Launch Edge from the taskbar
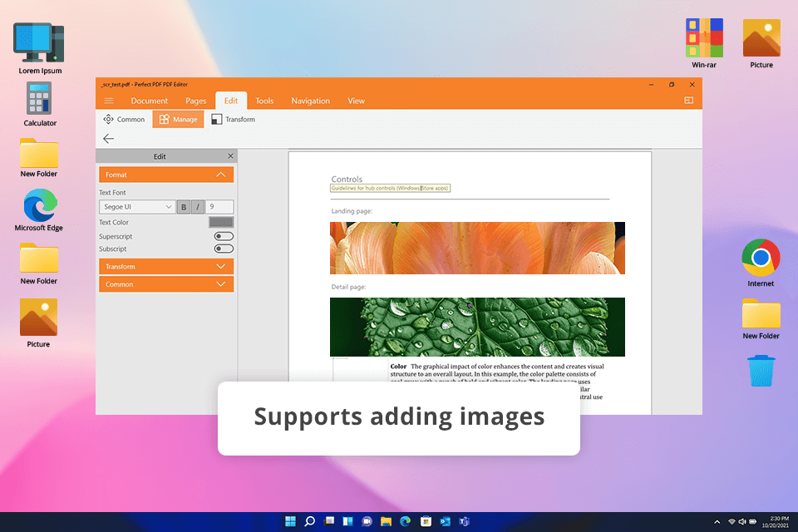 tap(406, 521)
